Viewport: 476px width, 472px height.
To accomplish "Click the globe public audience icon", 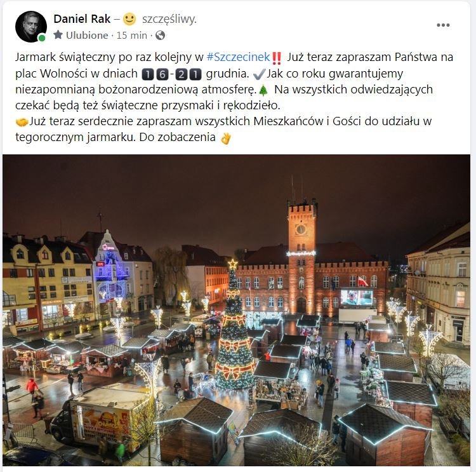I will [161, 35].
